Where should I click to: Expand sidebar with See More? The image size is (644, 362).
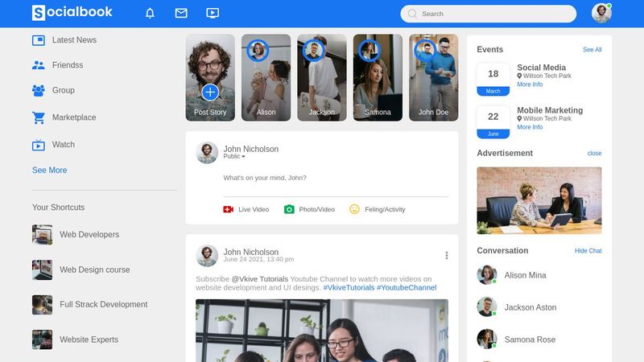click(x=50, y=171)
